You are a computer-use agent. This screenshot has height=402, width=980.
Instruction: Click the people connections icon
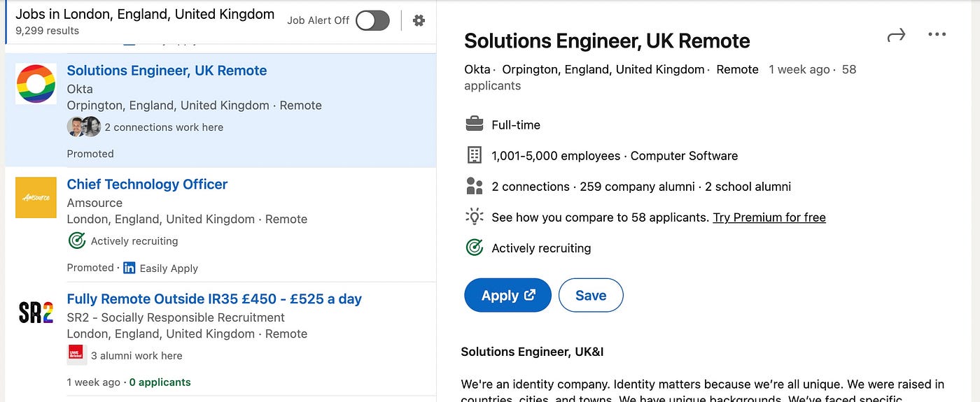(475, 186)
